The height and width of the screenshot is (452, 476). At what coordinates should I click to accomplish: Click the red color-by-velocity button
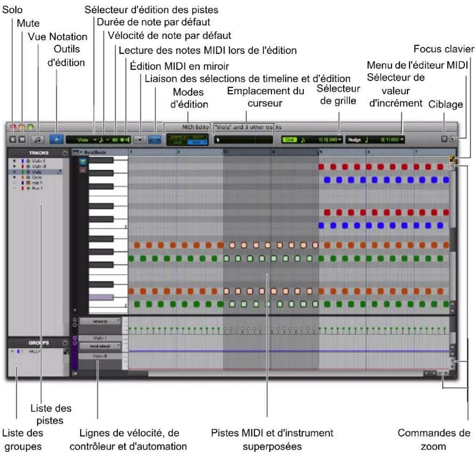tap(83, 170)
